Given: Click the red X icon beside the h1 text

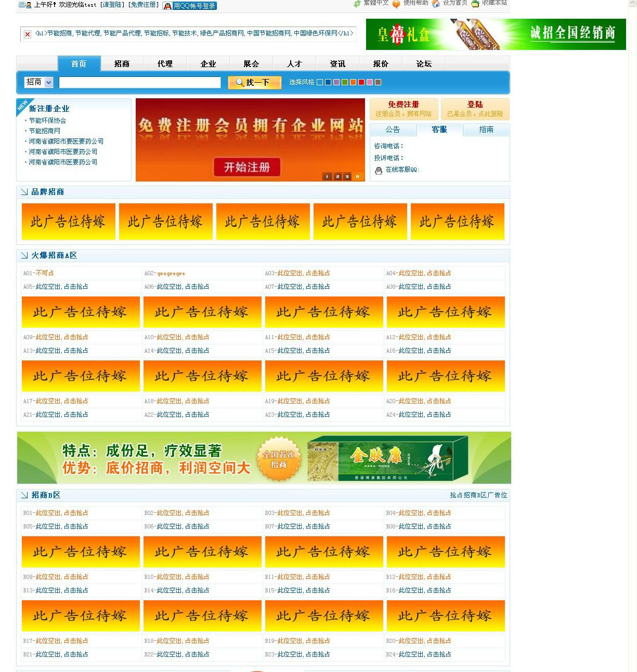Looking at the screenshot, I should 27,33.
